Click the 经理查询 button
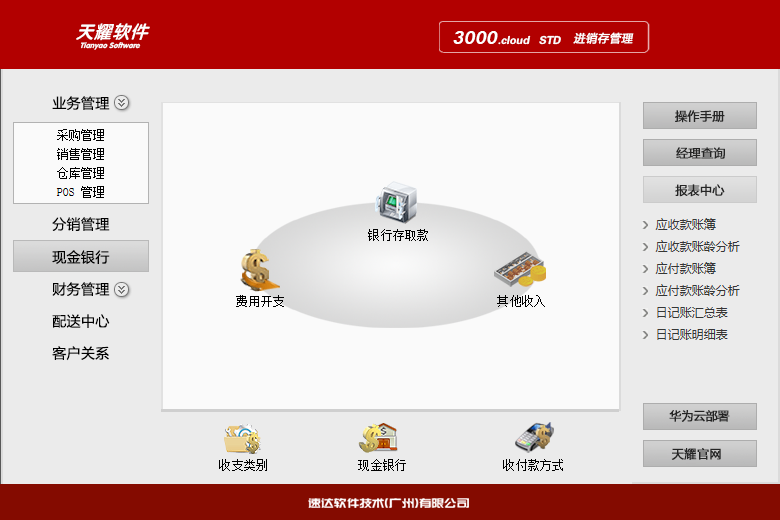The width and height of the screenshot is (780, 520). 699,152
